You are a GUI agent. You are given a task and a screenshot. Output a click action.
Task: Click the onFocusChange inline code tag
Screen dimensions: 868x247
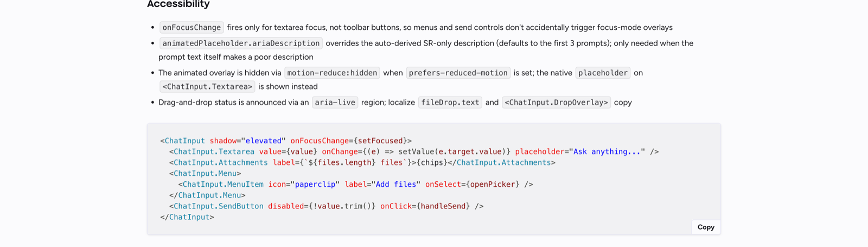192,27
